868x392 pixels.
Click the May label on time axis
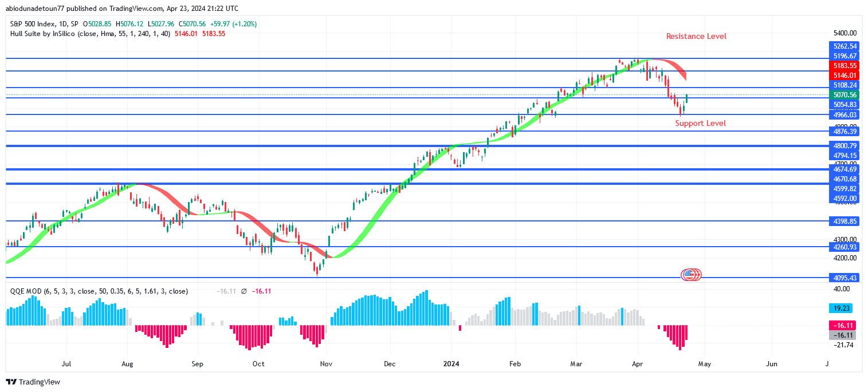coord(704,363)
